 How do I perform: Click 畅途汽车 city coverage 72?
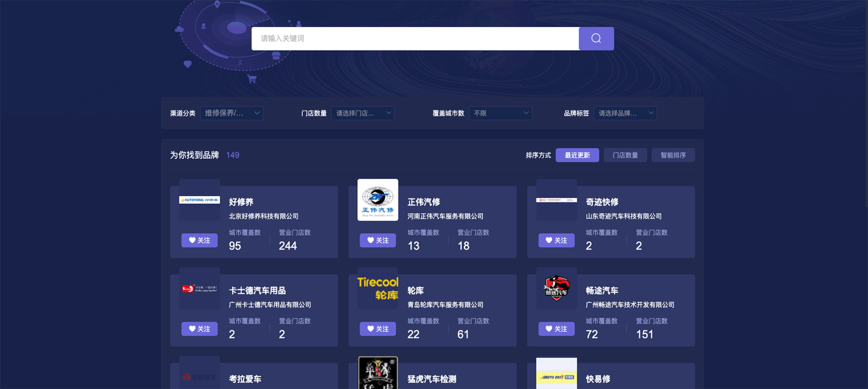tap(592, 334)
